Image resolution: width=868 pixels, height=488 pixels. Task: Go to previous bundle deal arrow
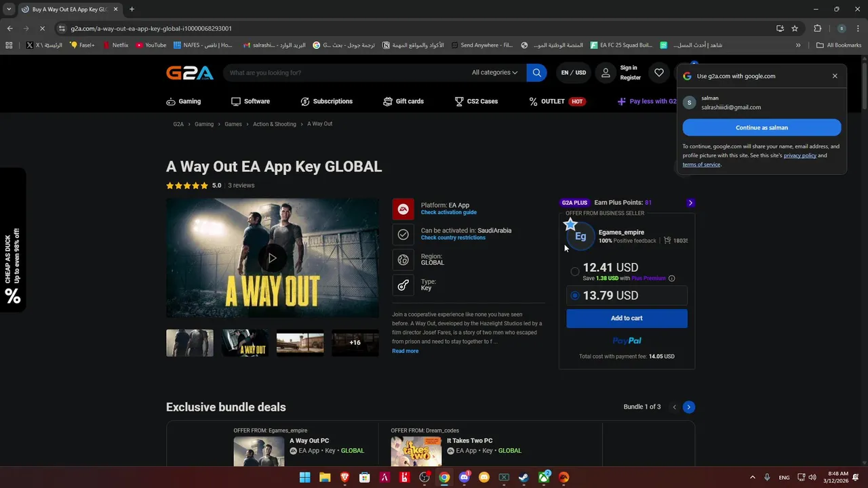pyautogui.click(x=674, y=407)
